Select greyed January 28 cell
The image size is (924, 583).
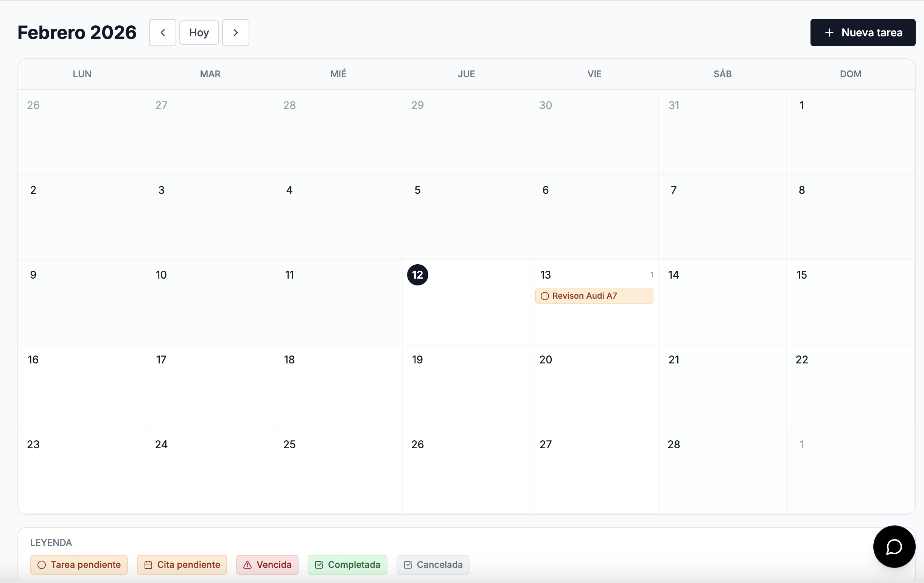(x=338, y=132)
